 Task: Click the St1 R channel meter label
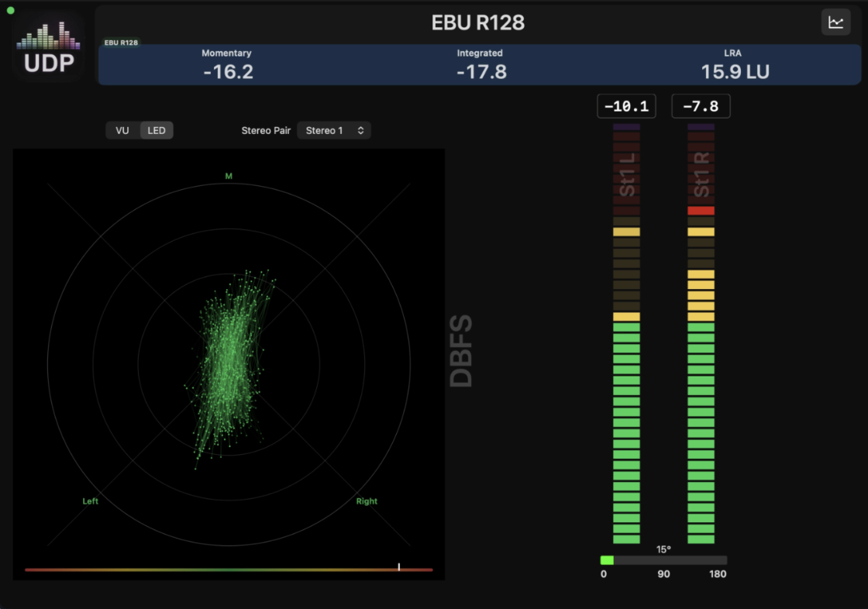[701, 175]
